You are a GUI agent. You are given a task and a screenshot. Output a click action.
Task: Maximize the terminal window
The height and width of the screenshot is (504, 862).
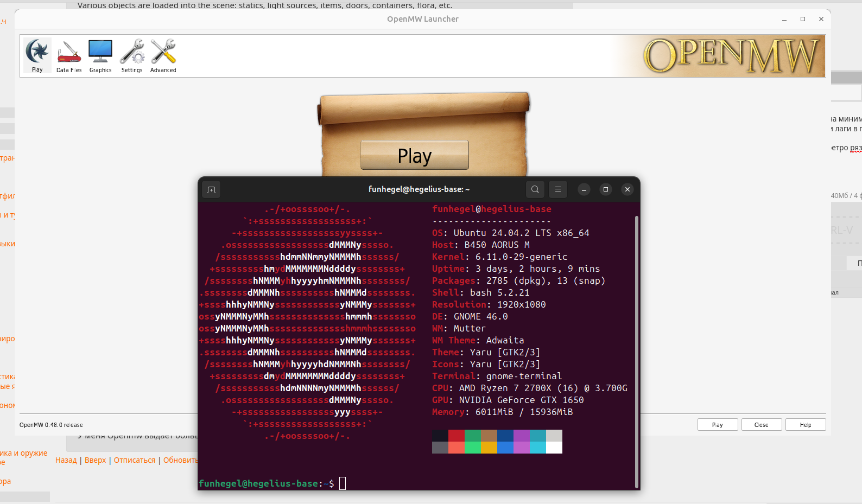click(606, 189)
